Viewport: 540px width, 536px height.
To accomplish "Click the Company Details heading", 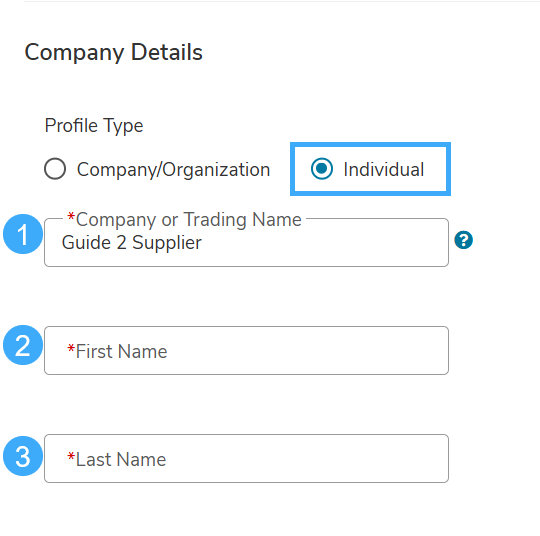I will (113, 53).
